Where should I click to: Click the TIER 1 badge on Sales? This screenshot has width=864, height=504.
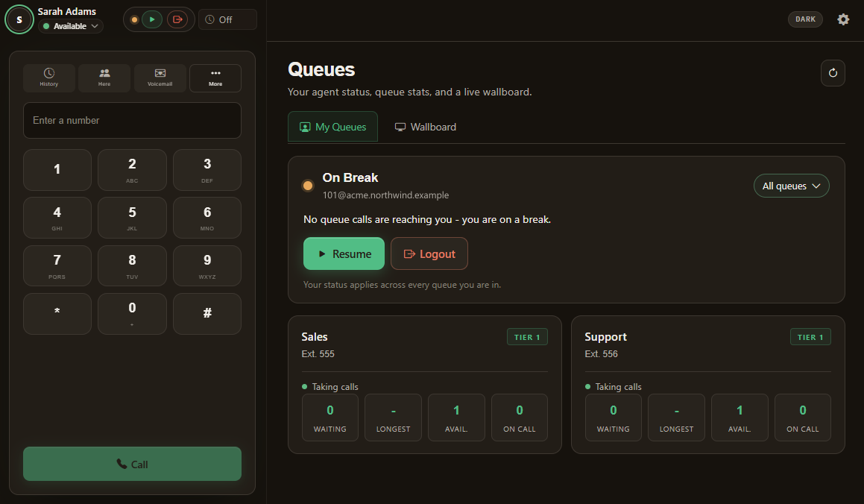pos(527,337)
